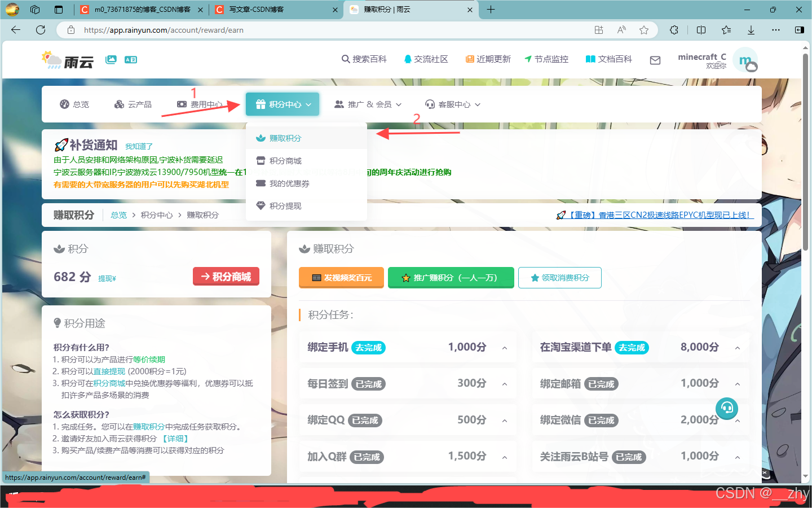The width and height of the screenshot is (812, 508).
Task: Close the m0_73671875 CSDN blog tab
Action: [x=200, y=10]
